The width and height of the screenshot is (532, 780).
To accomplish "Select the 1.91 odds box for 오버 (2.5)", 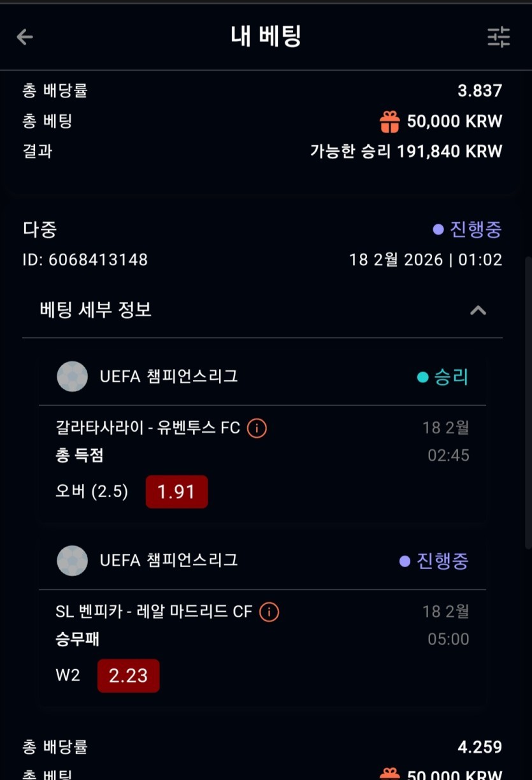I will point(176,492).
